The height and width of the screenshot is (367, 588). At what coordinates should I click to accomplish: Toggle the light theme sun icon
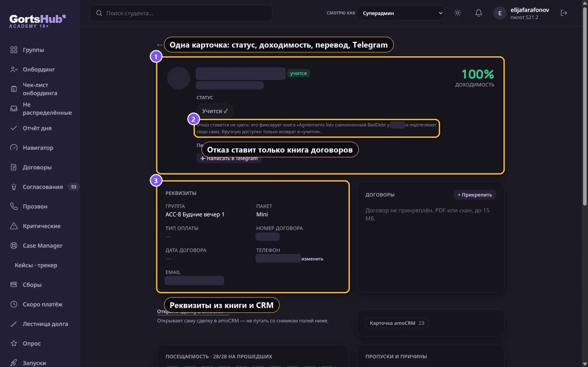point(458,13)
